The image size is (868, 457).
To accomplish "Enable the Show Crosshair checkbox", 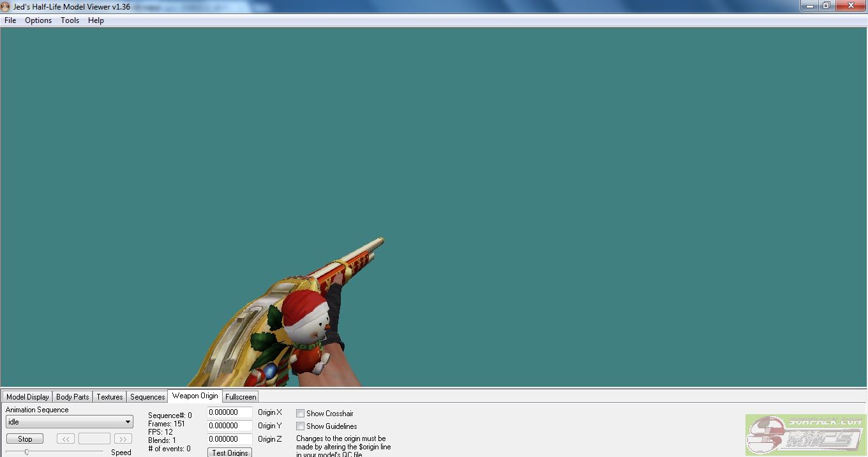I will click(x=300, y=414).
